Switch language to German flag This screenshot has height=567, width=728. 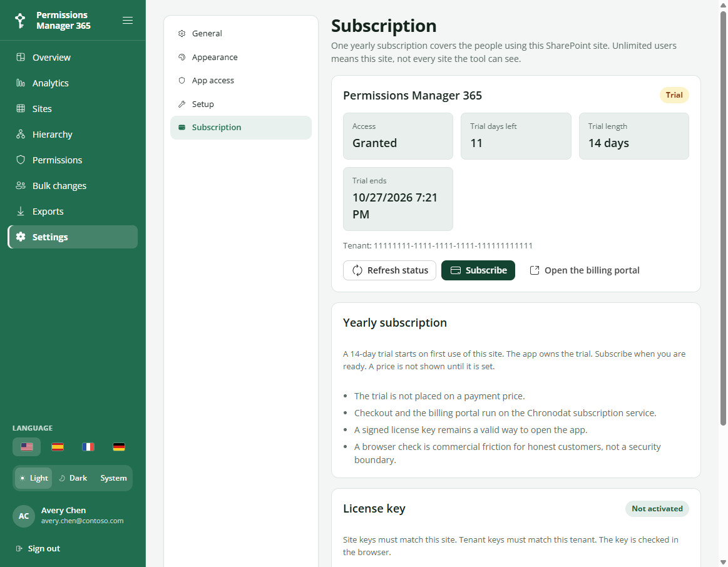tap(119, 447)
